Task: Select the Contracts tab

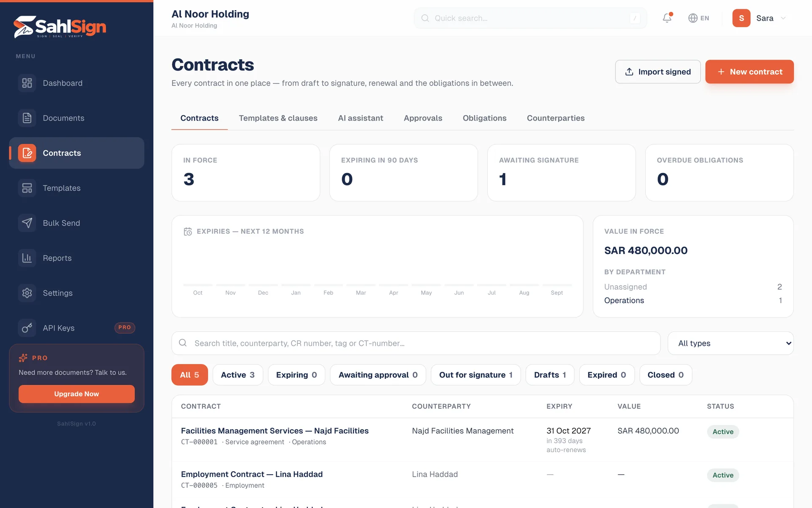Action: pos(199,118)
